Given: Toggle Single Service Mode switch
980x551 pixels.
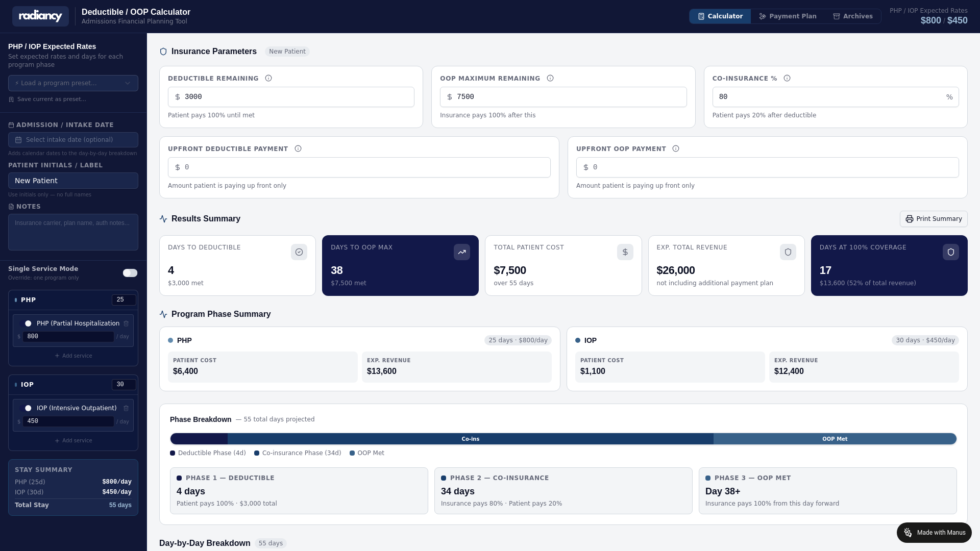Looking at the screenshot, I should (x=130, y=273).
